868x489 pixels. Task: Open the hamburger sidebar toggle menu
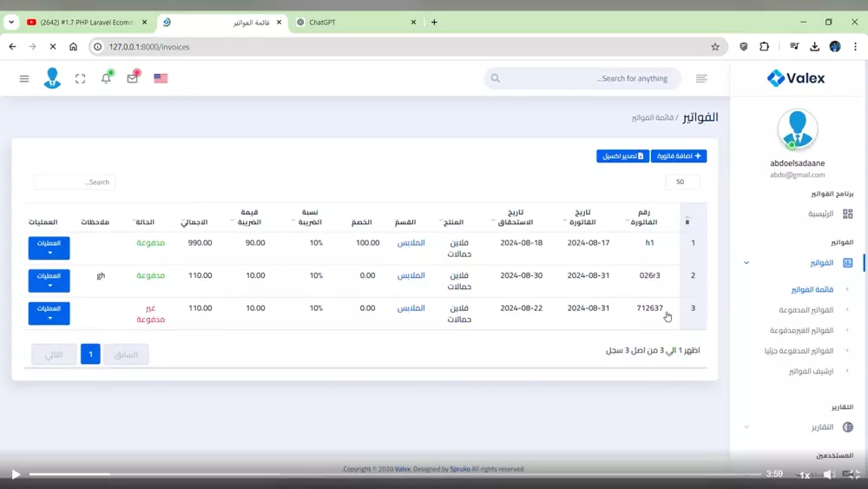coord(23,79)
